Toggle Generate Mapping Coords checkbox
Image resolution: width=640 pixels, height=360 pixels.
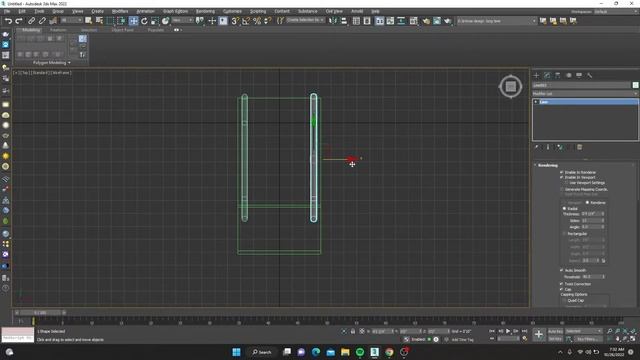coord(562,189)
